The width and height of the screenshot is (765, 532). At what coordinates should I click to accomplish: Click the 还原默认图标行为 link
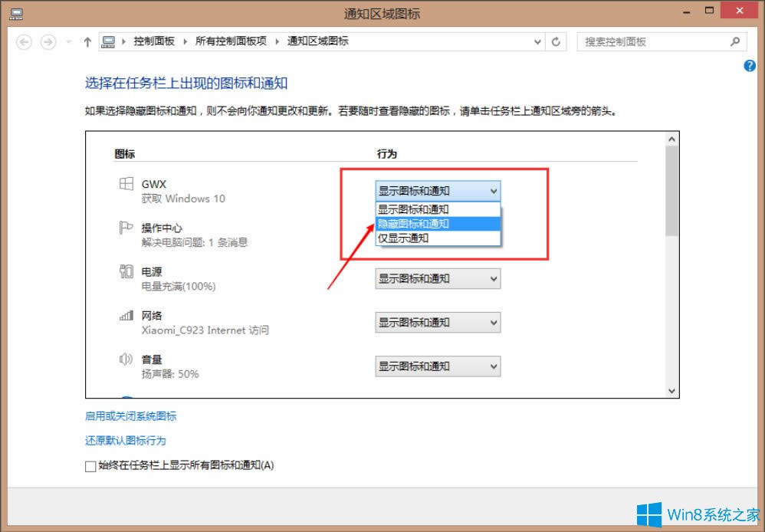coord(124,440)
